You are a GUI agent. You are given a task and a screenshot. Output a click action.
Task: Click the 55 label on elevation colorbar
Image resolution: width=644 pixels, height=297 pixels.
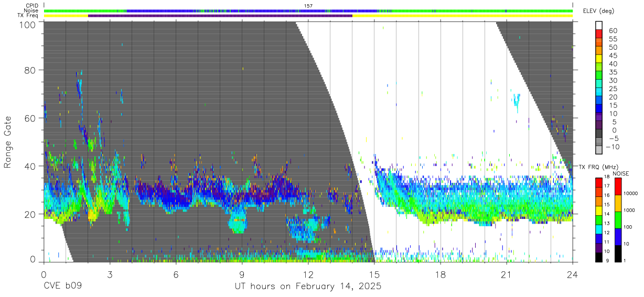pos(613,39)
